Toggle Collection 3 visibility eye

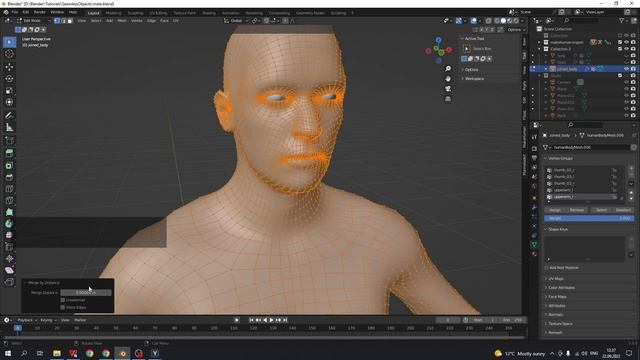pos(627,49)
